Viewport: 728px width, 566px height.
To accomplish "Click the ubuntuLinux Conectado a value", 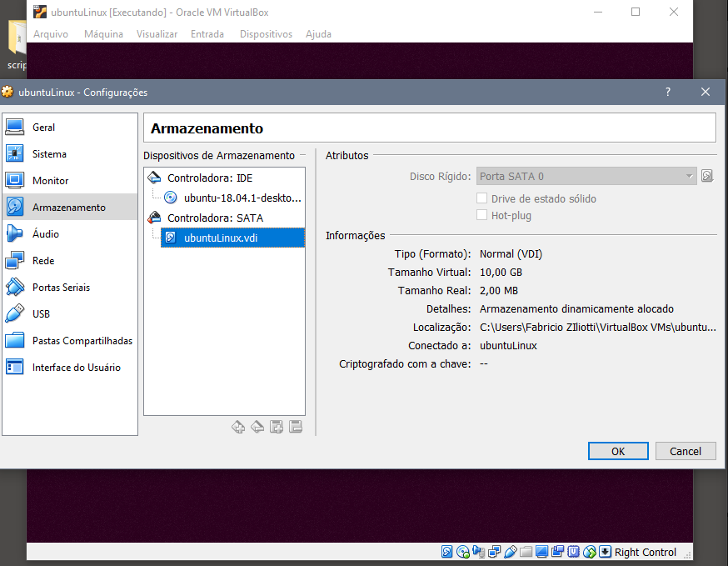I will pyautogui.click(x=508, y=346).
